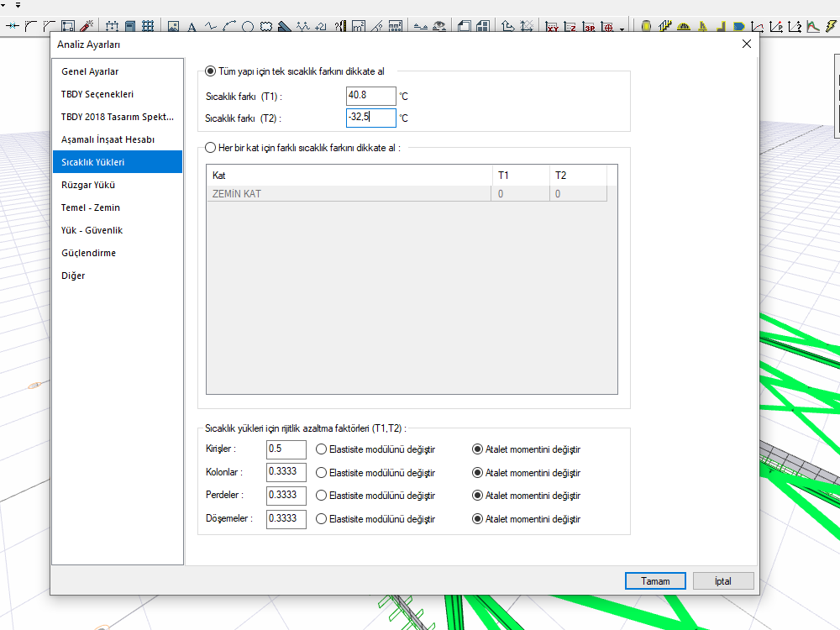
Task: Click the Tamam button
Action: tap(655, 581)
